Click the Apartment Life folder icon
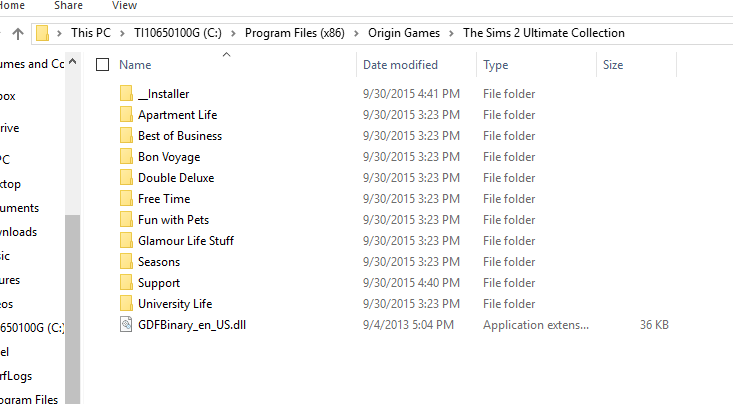Image resolution: width=733 pixels, height=404 pixels. pyautogui.click(x=126, y=115)
